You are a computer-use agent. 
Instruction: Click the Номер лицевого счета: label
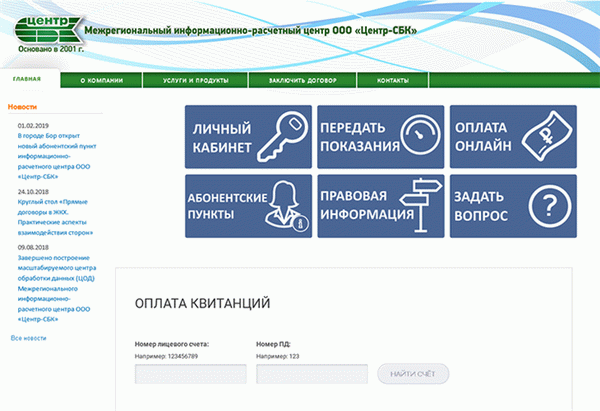pos(172,344)
